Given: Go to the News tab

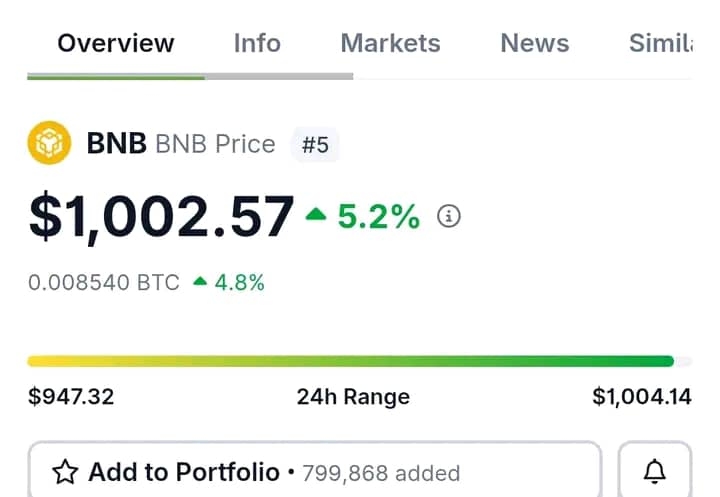Looking at the screenshot, I should tap(534, 43).
